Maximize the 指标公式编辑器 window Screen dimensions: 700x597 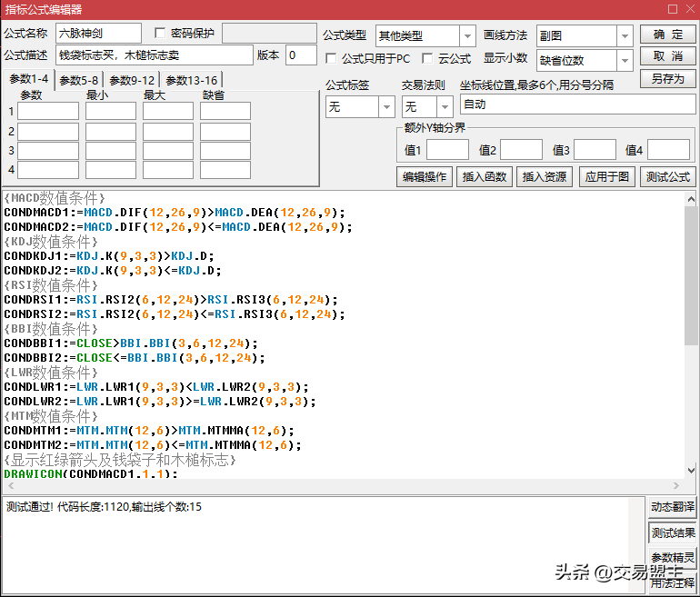(673, 9)
